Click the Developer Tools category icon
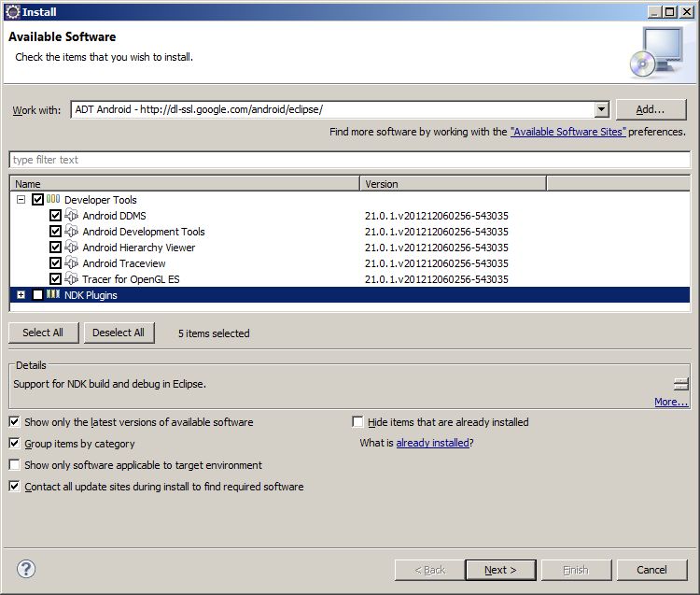Screen dimensions: 700x595 [x=53, y=199]
